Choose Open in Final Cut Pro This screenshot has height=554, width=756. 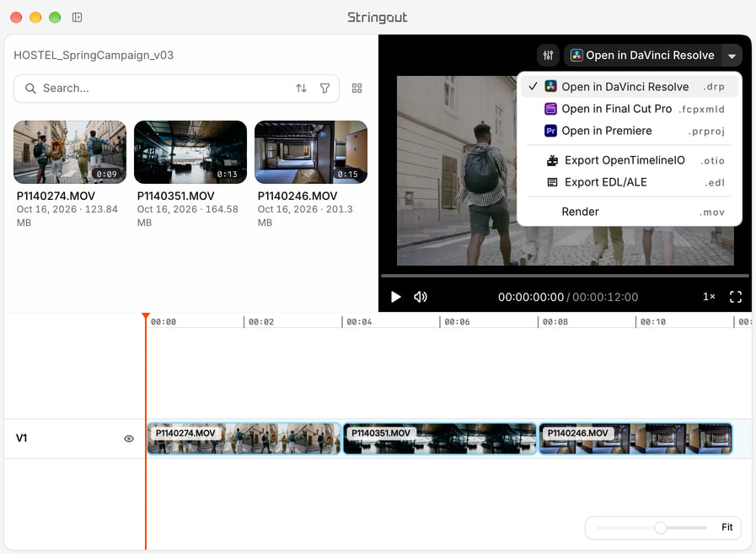point(630,109)
